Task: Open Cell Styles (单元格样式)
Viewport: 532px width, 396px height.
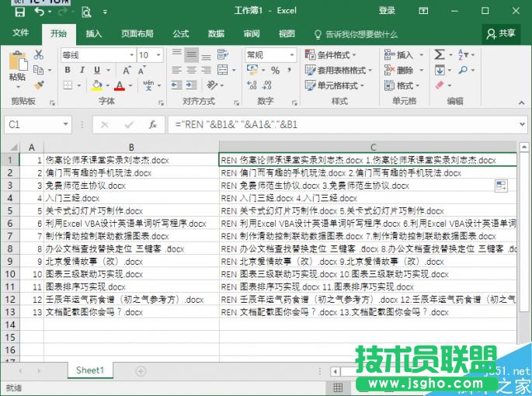Action: pos(334,85)
